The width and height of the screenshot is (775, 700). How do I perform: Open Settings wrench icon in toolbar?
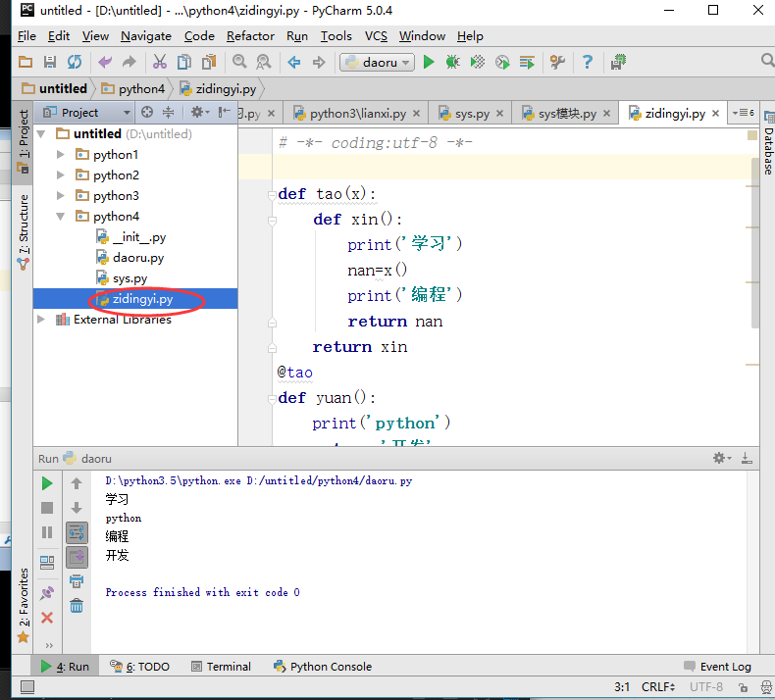point(557,62)
